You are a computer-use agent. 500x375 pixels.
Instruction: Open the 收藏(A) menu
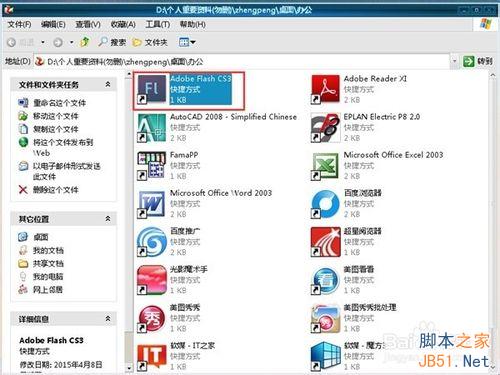click(x=123, y=24)
